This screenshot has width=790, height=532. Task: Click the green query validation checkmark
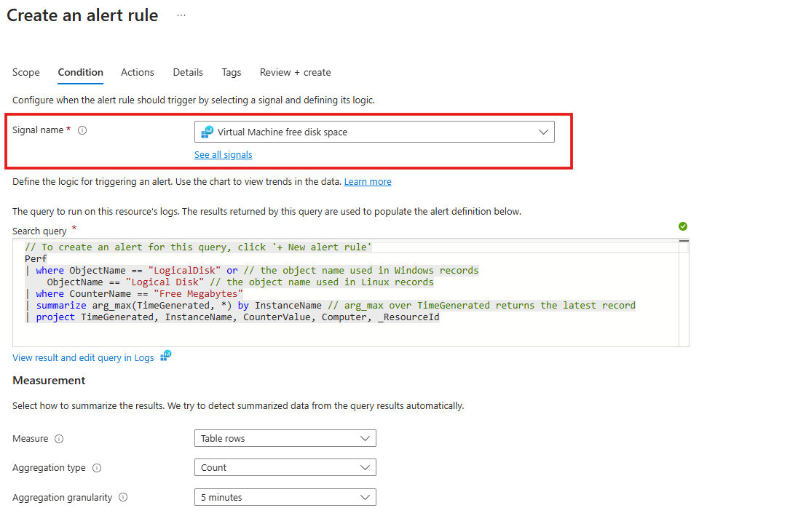tap(683, 226)
